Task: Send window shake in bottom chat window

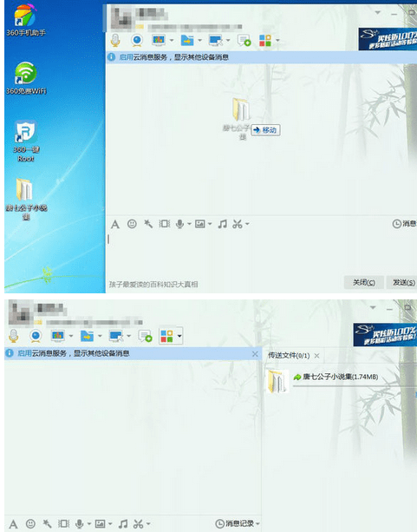Action: (63, 524)
